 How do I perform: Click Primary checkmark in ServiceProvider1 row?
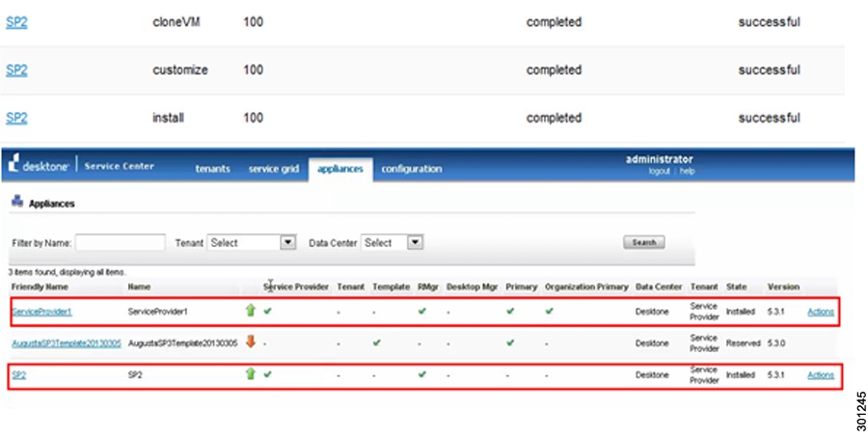click(x=510, y=312)
